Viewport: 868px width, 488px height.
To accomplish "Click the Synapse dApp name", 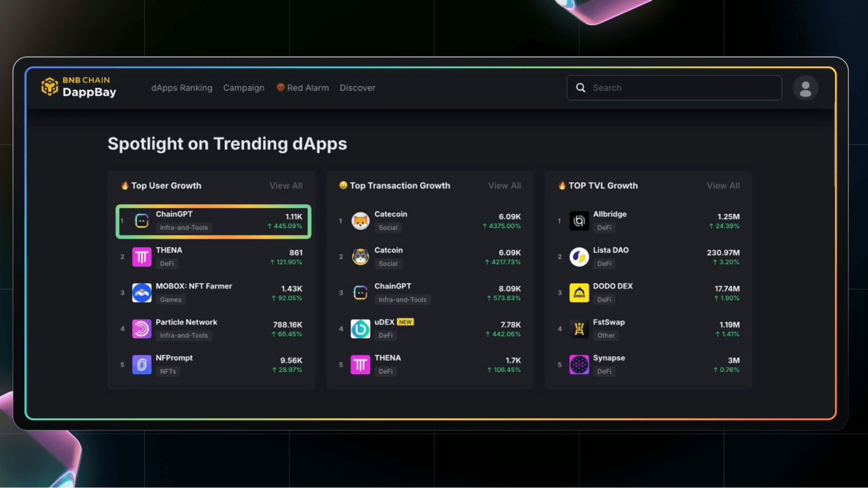I will point(609,358).
